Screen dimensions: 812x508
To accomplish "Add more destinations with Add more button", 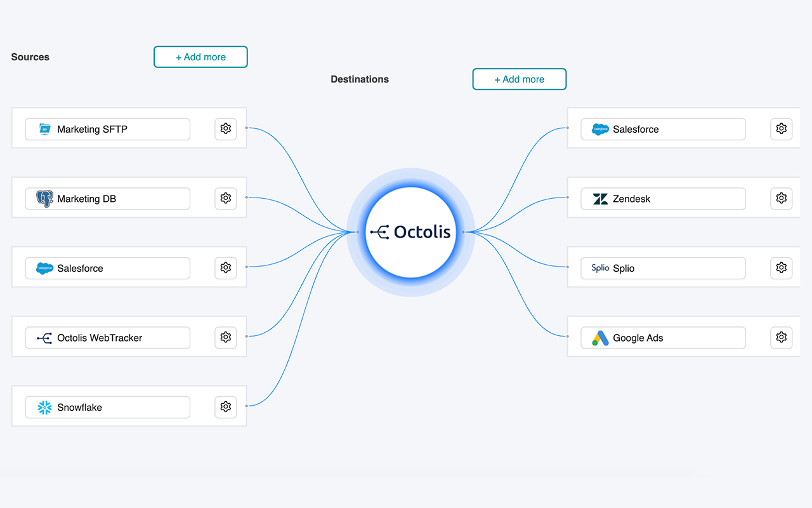I will click(520, 79).
